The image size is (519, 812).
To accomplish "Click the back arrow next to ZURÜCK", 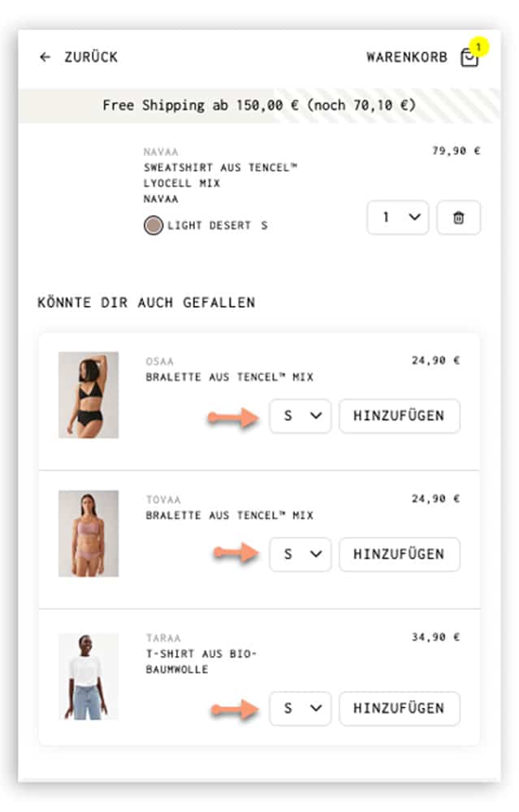I will click(45, 57).
